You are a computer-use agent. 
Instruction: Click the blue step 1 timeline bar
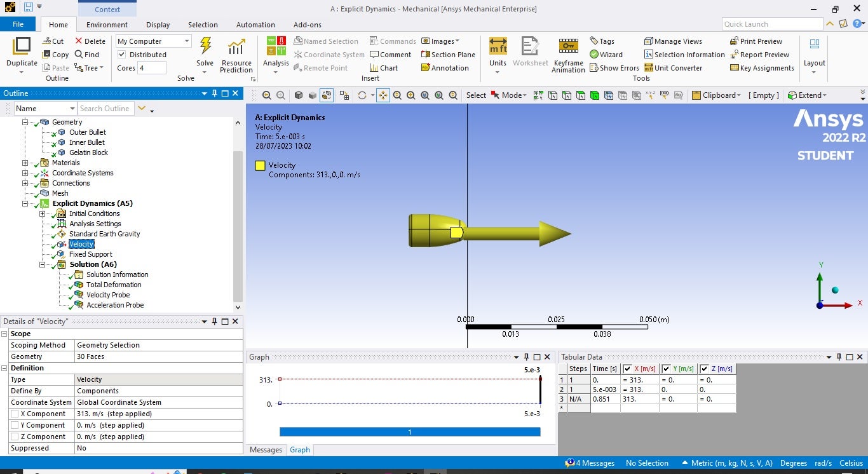pyautogui.click(x=410, y=432)
